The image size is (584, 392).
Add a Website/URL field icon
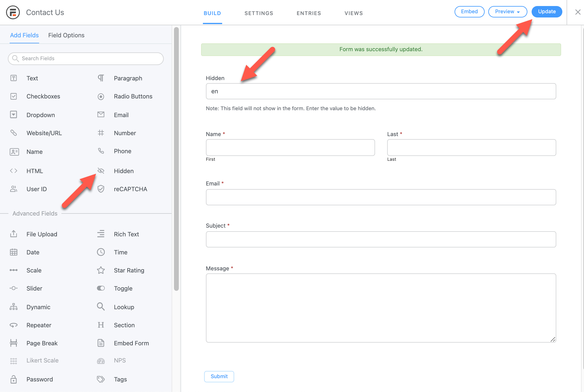coord(14,133)
